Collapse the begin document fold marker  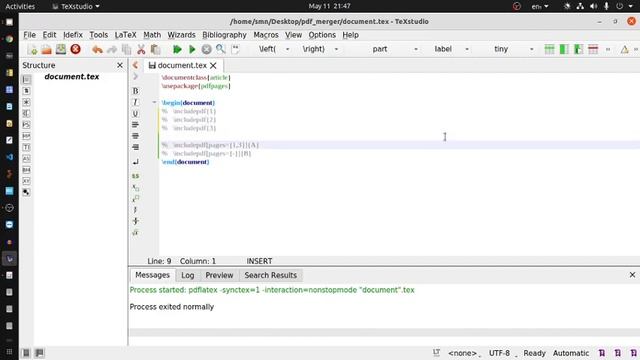coord(154,102)
